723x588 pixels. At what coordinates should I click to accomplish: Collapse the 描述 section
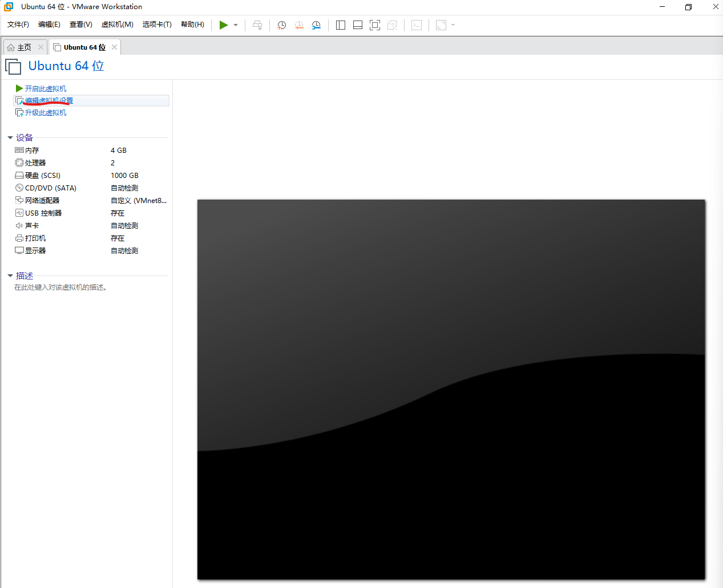[10, 275]
